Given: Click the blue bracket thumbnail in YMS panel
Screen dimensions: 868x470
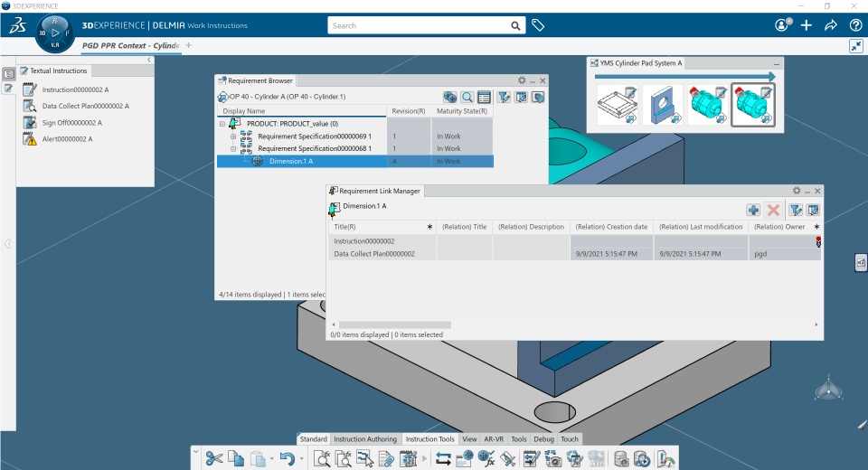Looking at the screenshot, I should pyautogui.click(x=663, y=105).
